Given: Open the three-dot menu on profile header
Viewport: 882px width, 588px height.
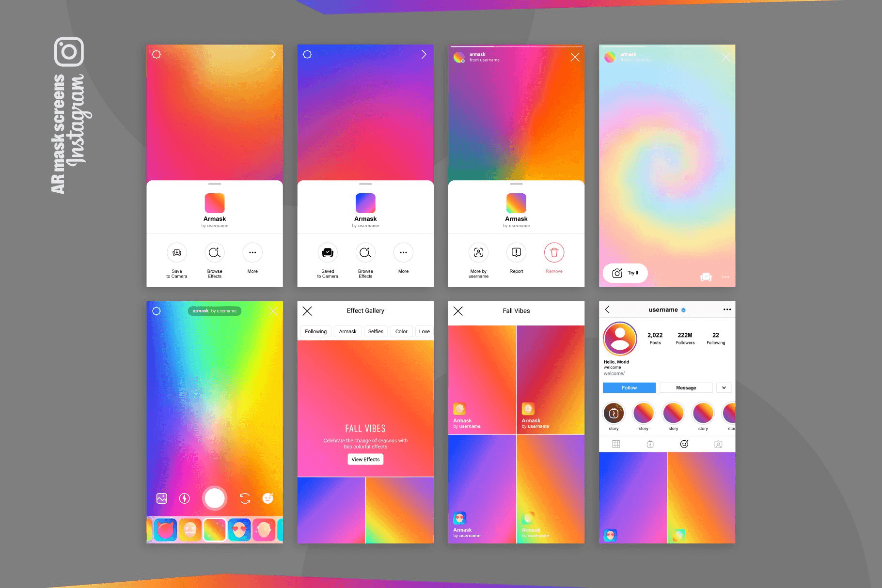Looking at the screenshot, I should pyautogui.click(x=727, y=310).
